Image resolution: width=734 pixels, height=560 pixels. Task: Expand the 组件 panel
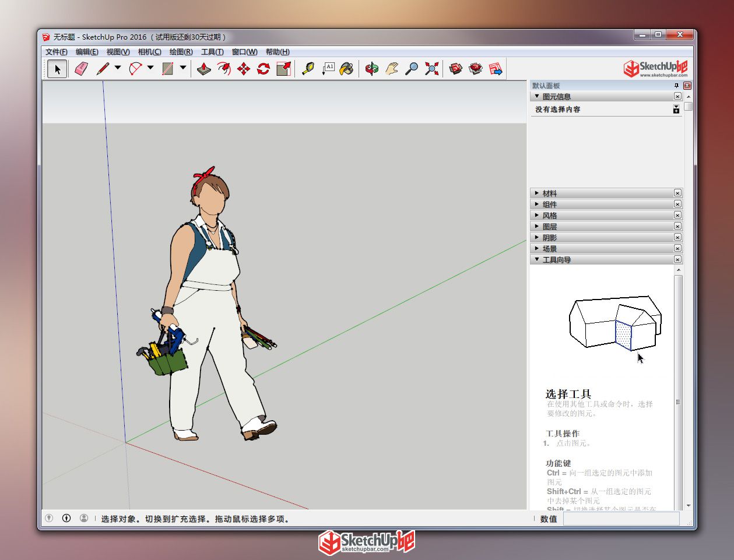tap(537, 204)
